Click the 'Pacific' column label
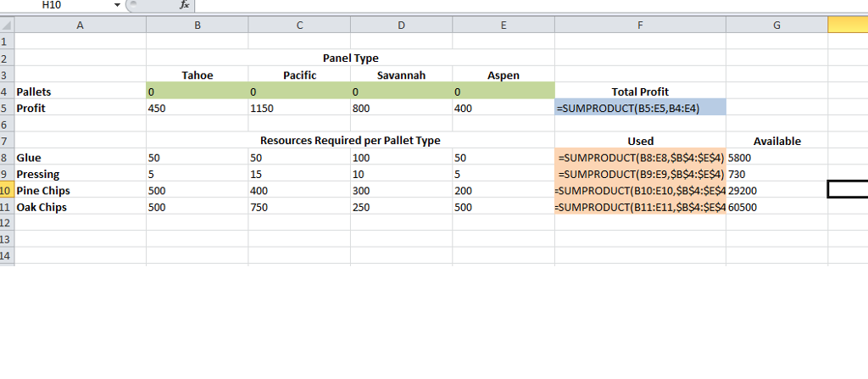This screenshot has width=868, height=379. pyautogui.click(x=299, y=75)
